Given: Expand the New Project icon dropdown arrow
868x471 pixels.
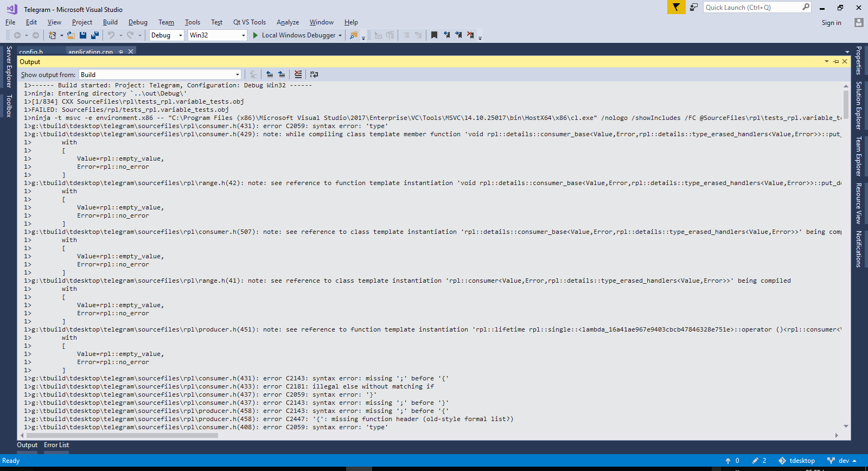Looking at the screenshot, I should click(x=61, y=35).
